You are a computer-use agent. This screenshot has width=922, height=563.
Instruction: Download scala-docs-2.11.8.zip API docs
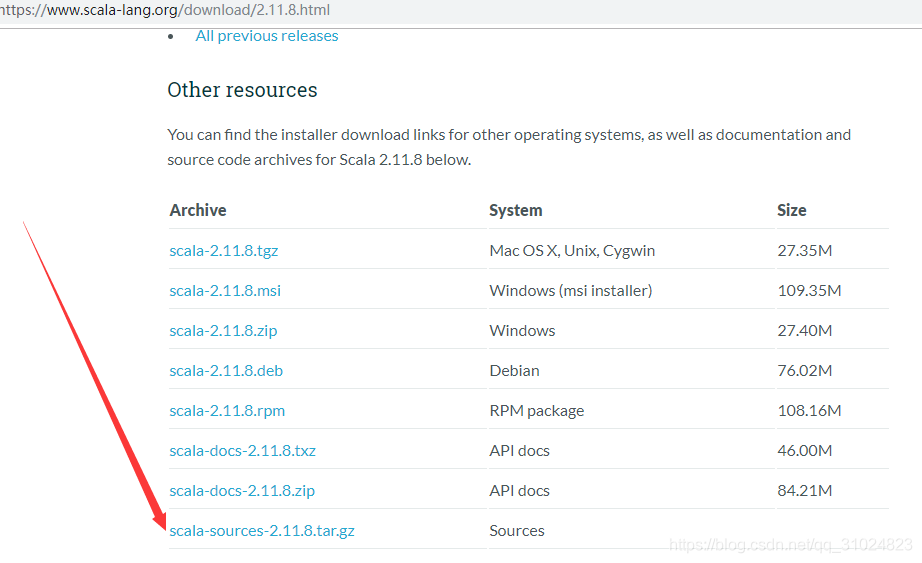point(242,491)
